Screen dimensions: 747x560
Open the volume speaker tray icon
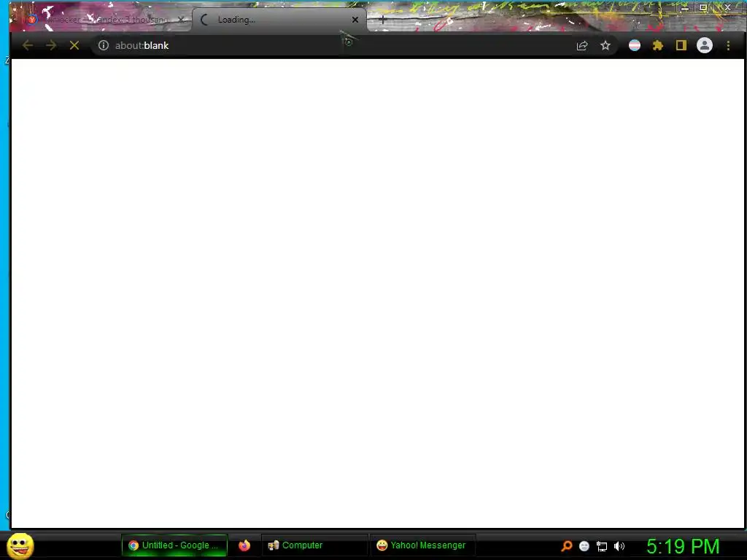coord(619,546)
